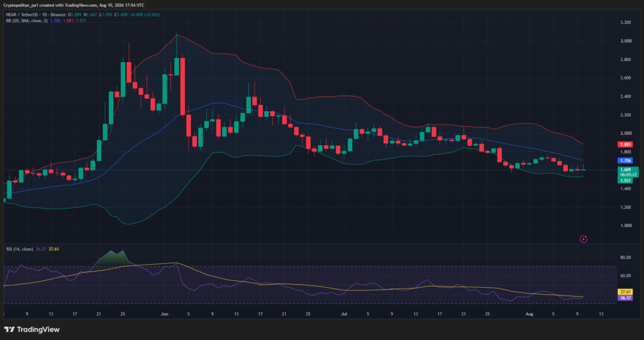Click the Jul label on the date axis
This screenshot has width=644, height=340.
click(344, 314)
